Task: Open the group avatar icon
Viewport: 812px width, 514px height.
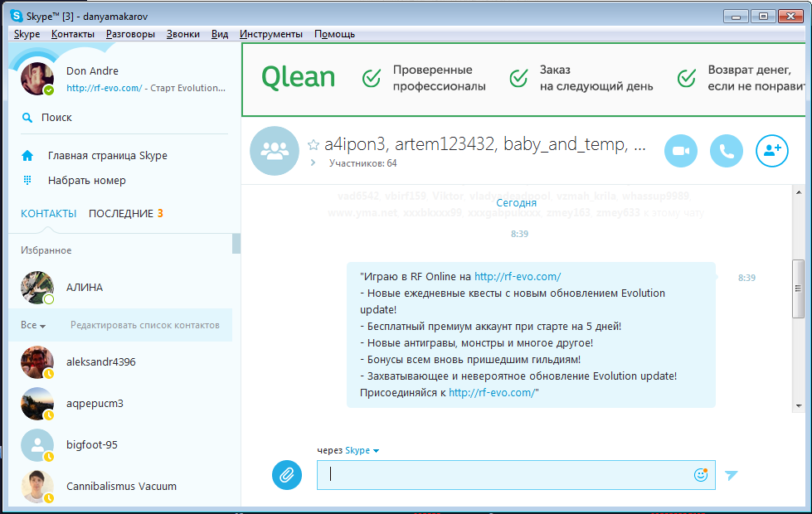Action: (275, 151)
